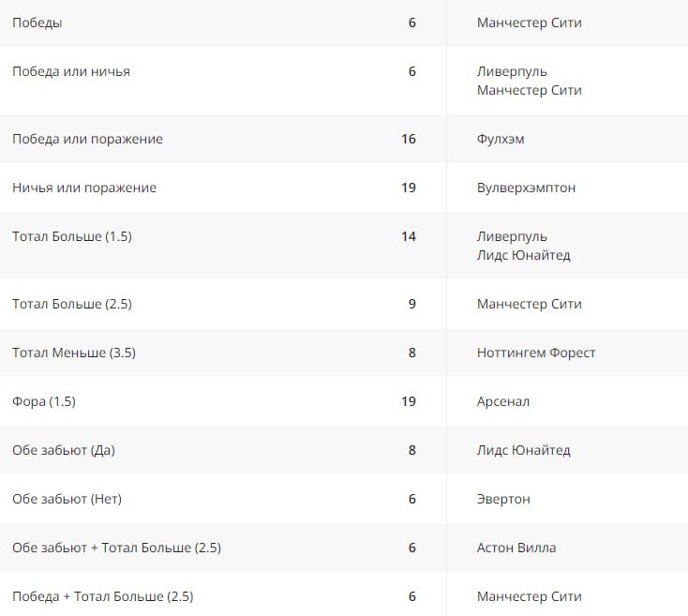This screenshot has height=616, width=688.
Task: Click Лидс Юнайтед in "Обе забьют (Да)" row
Action: [523, 450]
